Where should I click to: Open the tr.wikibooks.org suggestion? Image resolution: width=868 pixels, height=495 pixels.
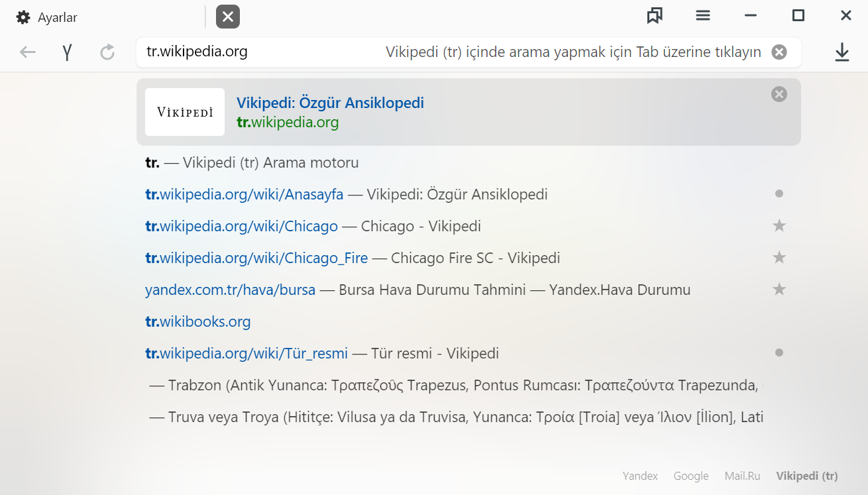[x=198, y=322]
